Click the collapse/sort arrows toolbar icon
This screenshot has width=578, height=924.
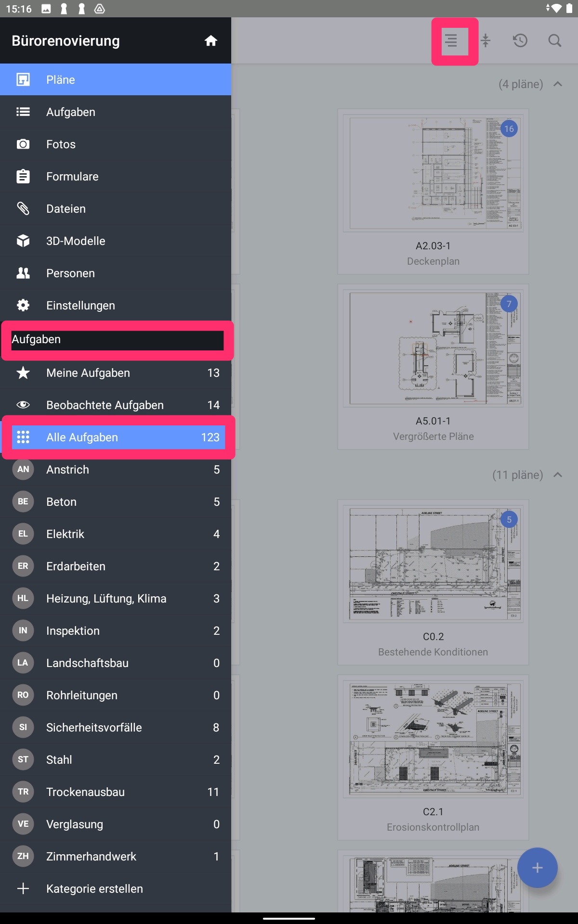486,41
